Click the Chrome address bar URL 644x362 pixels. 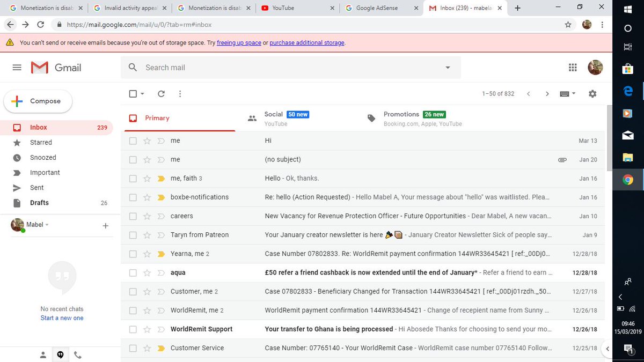click(139, 25)
